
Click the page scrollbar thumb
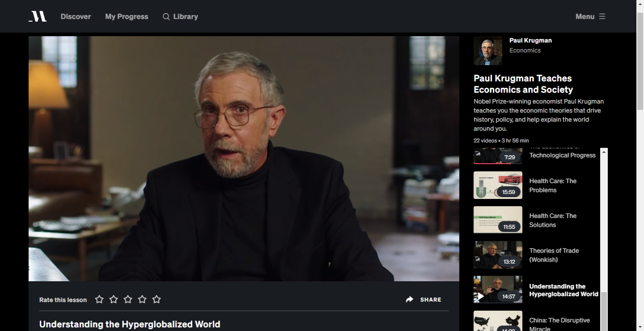[x=640, y=61]
